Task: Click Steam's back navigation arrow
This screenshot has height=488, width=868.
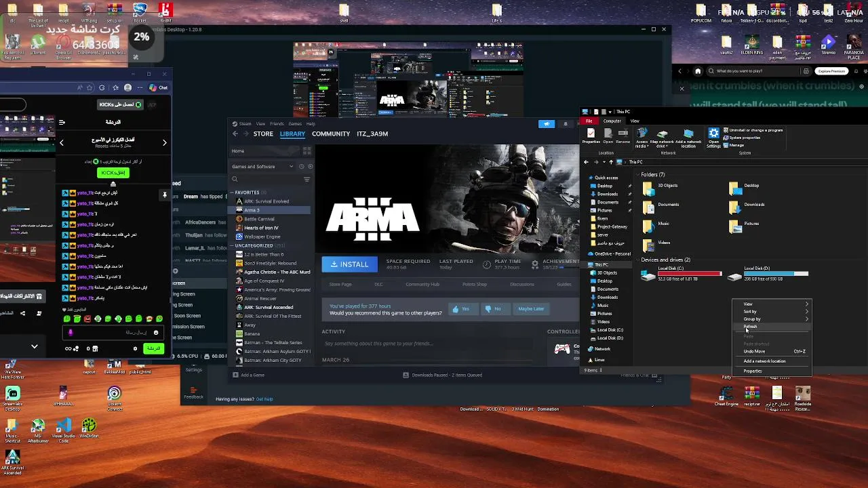Action: [x=235, y=134]
